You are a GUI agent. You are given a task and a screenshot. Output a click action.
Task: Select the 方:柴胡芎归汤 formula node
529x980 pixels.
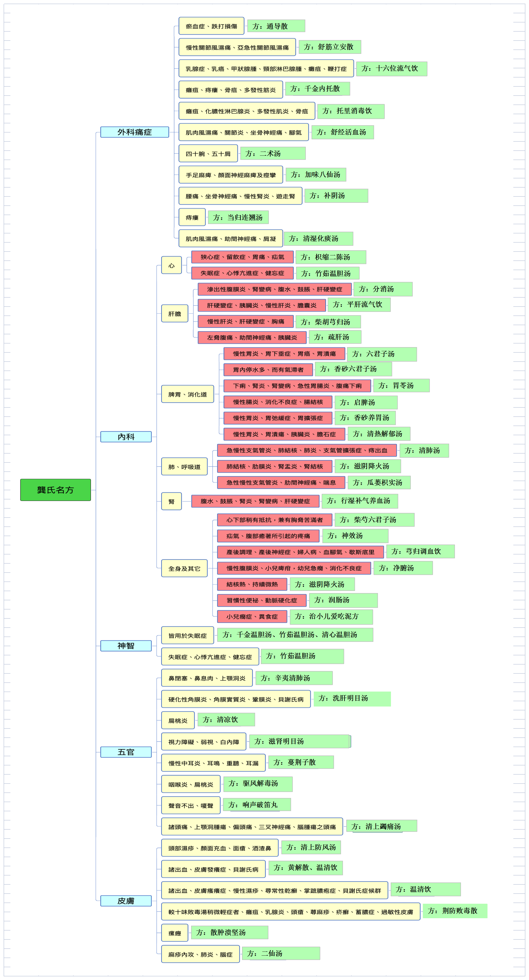328,322
